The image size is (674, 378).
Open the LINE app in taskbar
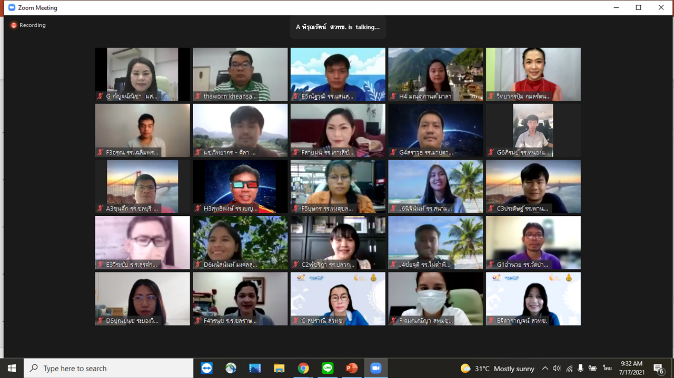click(x=328, y=368)
